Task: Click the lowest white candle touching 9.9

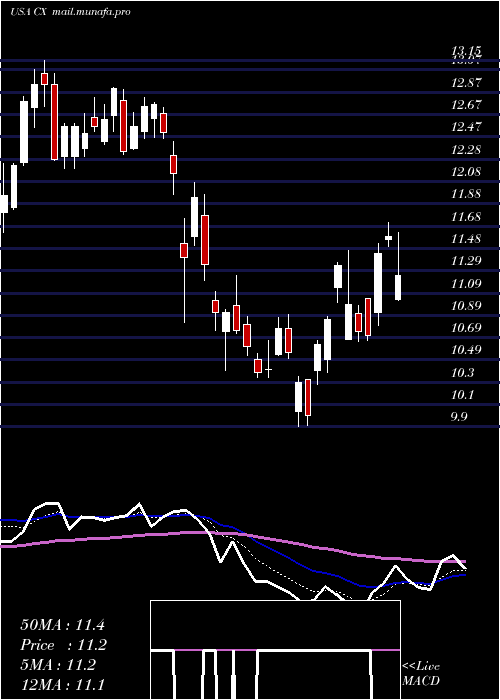Action: coord(298,396)
